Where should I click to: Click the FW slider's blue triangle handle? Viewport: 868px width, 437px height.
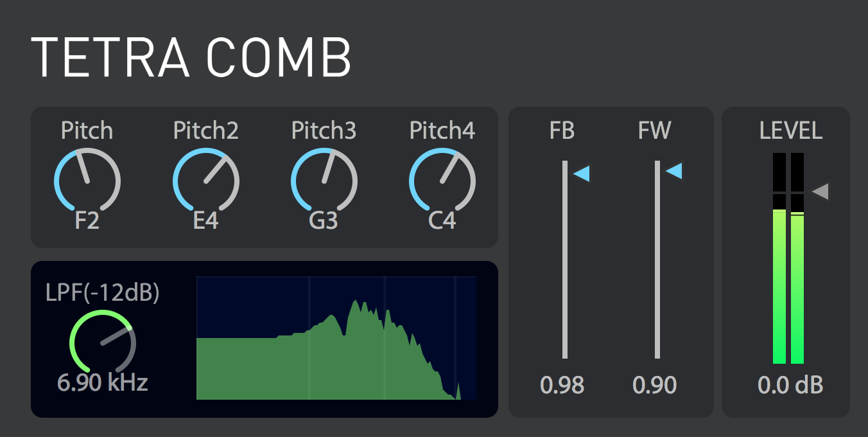tap(673, 171)
